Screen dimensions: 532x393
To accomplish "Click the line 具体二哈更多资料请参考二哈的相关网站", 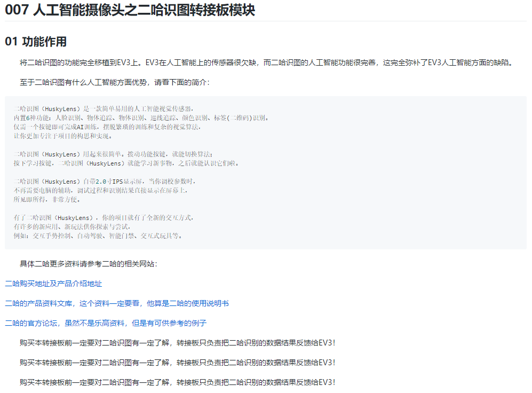I will (x=89, y=264).
